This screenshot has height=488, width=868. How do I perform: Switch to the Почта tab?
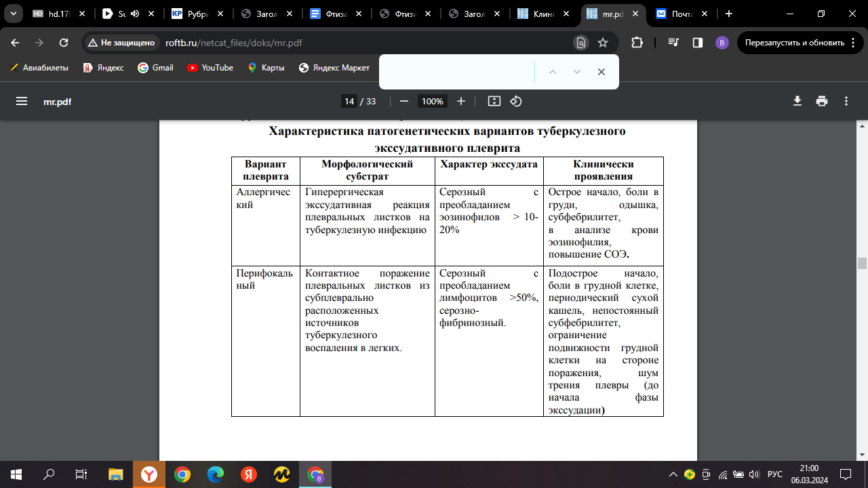(682, 14)
